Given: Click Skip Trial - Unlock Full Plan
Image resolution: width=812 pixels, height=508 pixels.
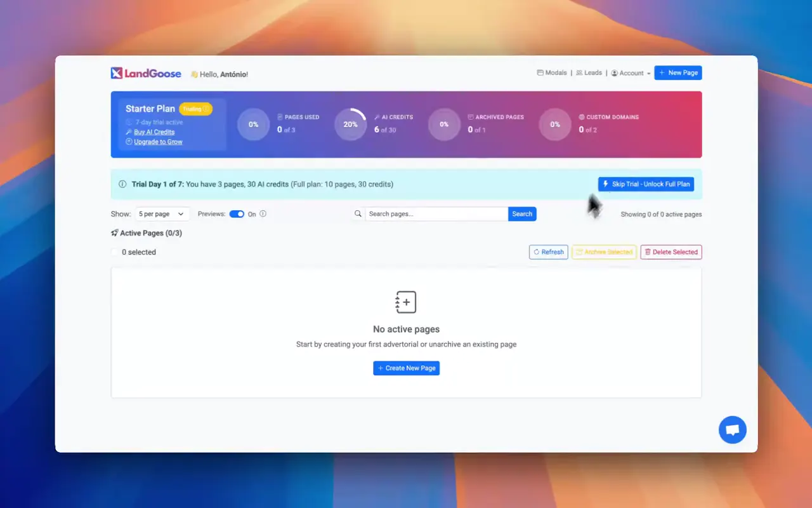Looking at the screenshot, I should (646, 184).
